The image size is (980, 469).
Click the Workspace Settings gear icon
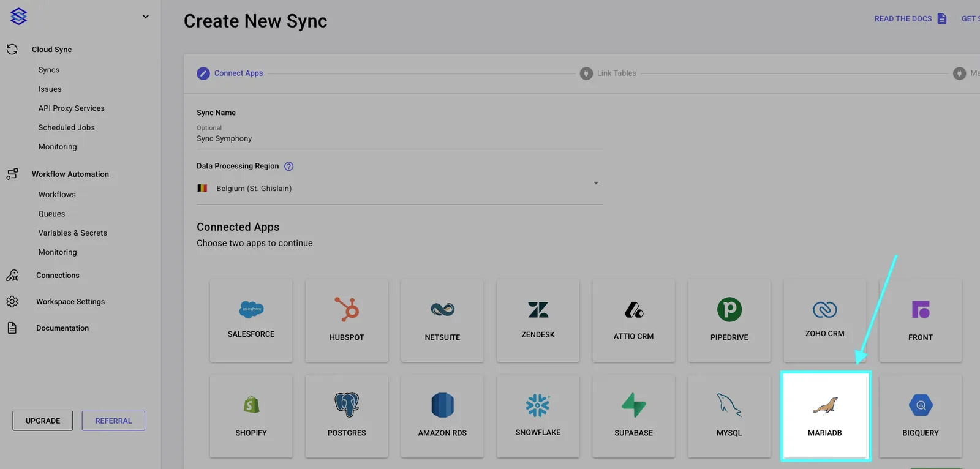pyautogui.click(x=12, y=302)
